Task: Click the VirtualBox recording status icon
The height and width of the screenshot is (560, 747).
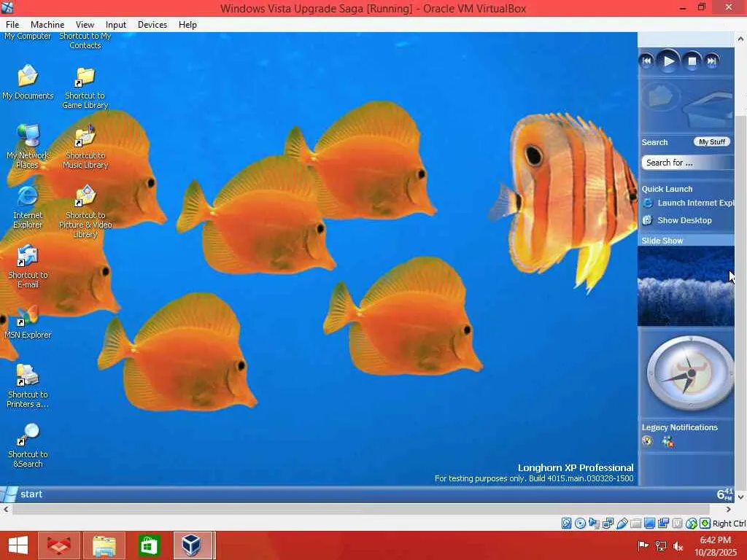Action: (x=663, y=524)
